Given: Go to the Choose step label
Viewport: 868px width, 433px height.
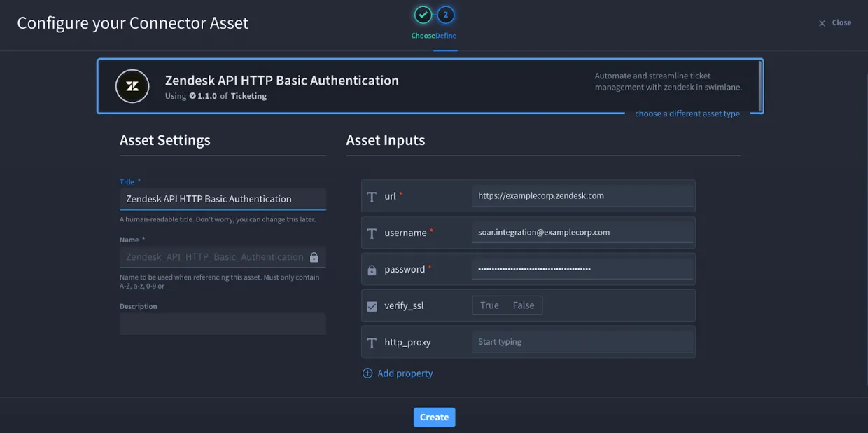Looking at the screenshot, I should click(423, 36).
